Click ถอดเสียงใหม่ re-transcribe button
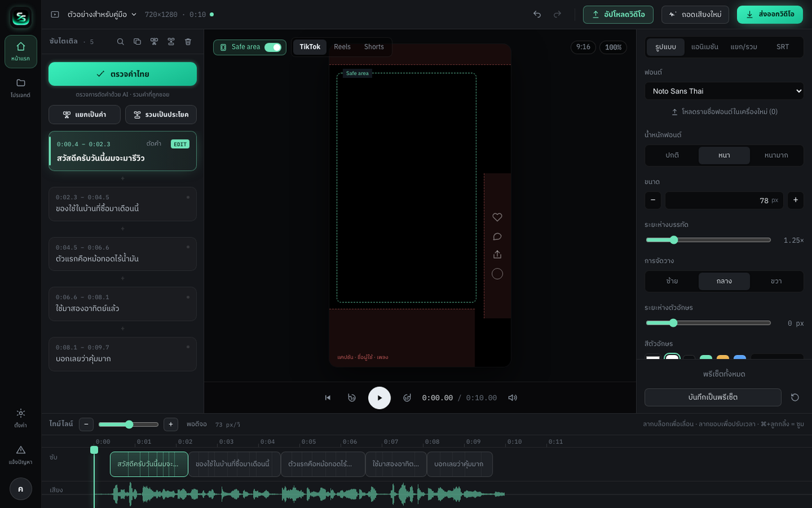 695,14
